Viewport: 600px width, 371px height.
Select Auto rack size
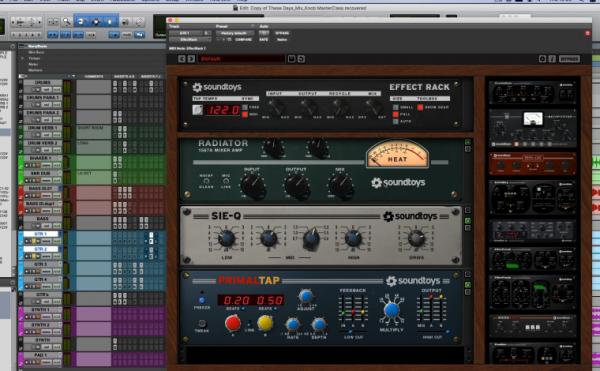point(396,122)
